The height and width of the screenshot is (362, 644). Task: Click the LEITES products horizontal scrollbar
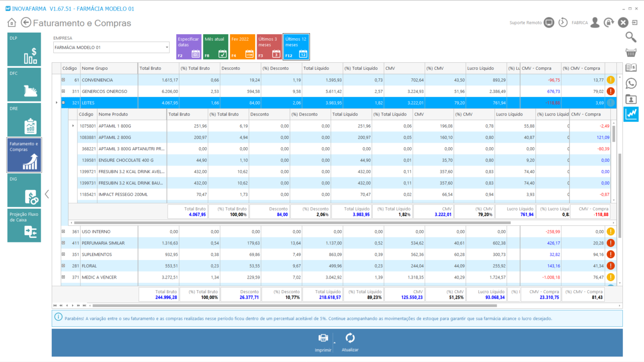[x=292, y=222]
